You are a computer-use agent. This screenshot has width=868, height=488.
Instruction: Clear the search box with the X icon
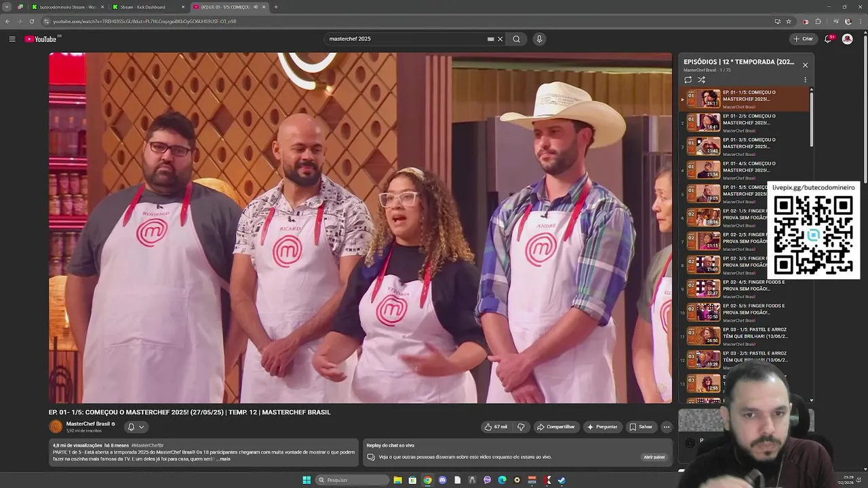[x=500, y=39]
